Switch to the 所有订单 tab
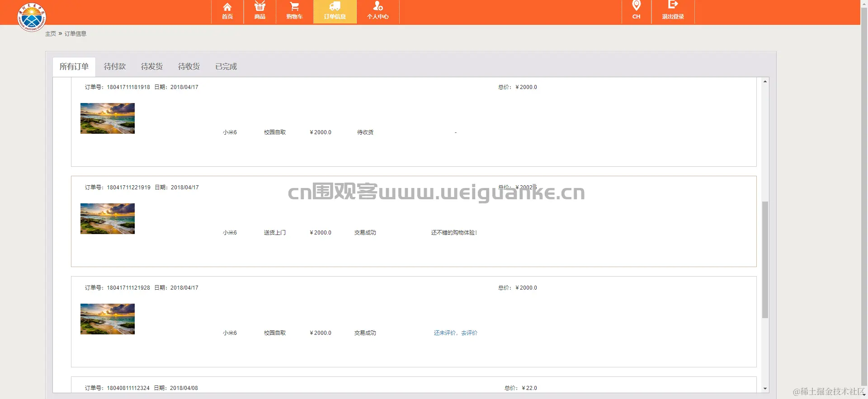 coord(74,67)
